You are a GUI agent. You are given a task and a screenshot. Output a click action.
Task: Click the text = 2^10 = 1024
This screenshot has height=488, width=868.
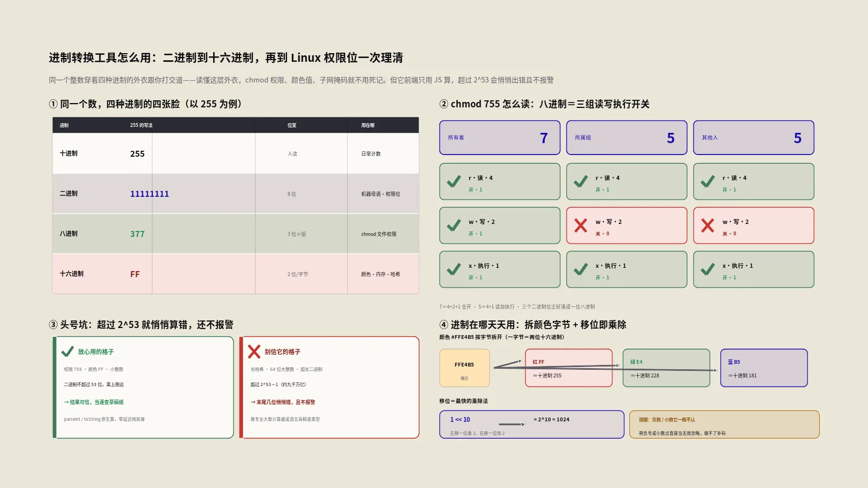tap(552, 420)
